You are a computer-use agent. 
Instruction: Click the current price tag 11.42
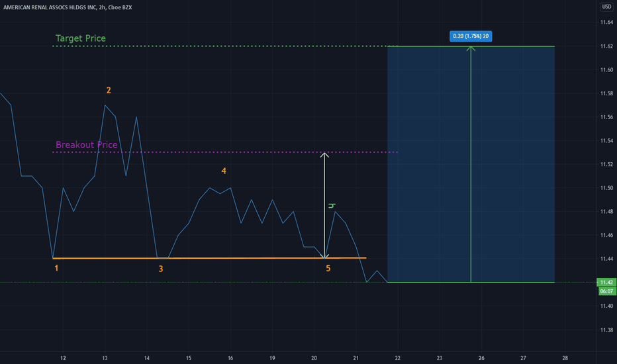[x=606, y=282]
